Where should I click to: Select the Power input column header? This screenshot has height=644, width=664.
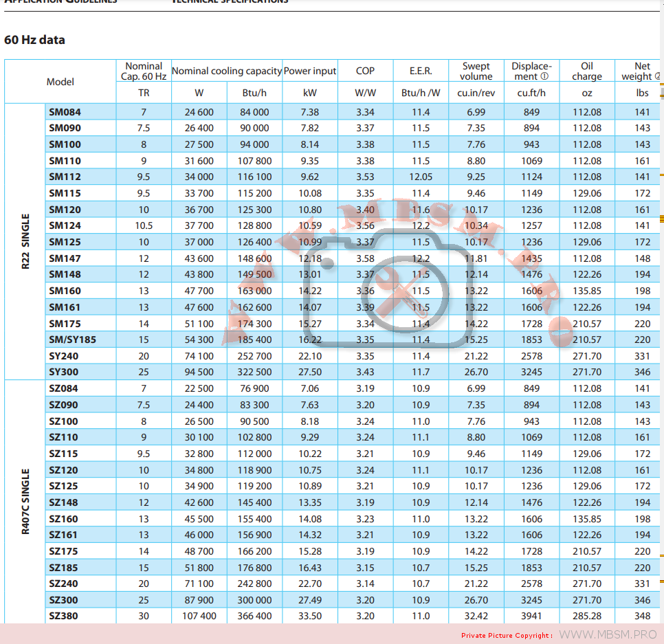tap(310, 71)
